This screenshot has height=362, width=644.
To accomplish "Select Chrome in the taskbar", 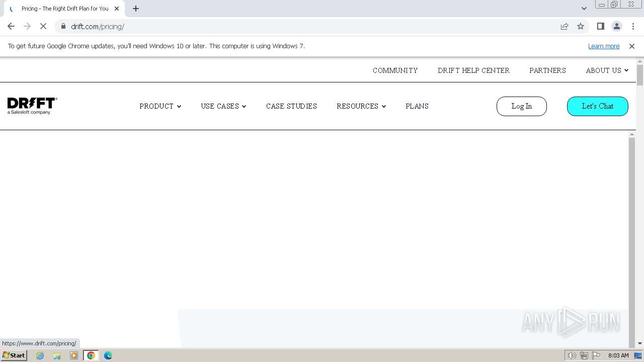I will (91, 355).
